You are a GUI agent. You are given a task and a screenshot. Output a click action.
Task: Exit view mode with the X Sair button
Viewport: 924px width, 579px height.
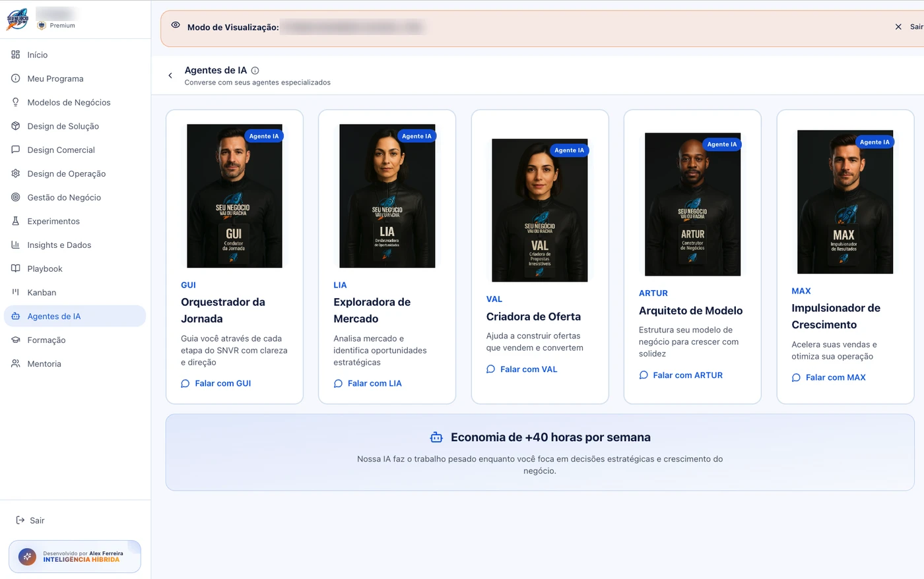[909, 27]
